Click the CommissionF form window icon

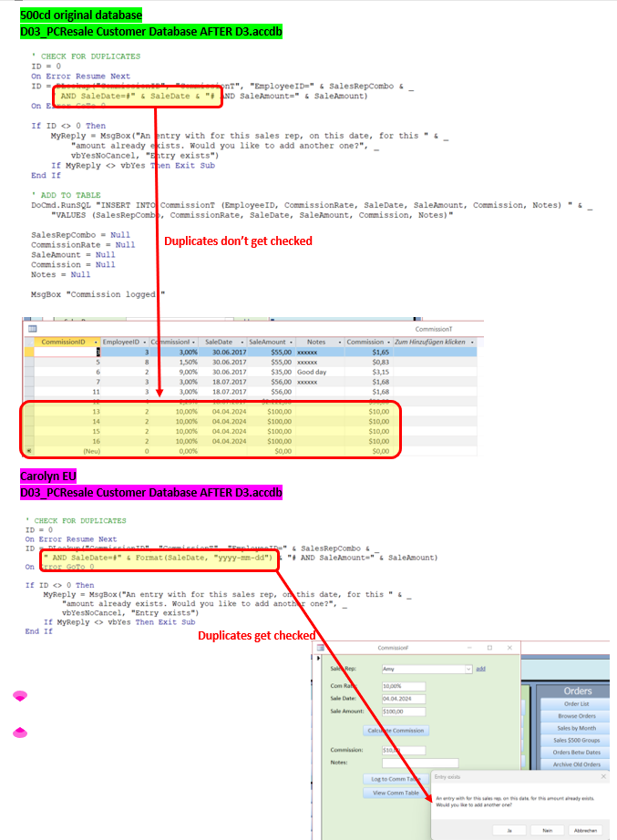point(320,648)
